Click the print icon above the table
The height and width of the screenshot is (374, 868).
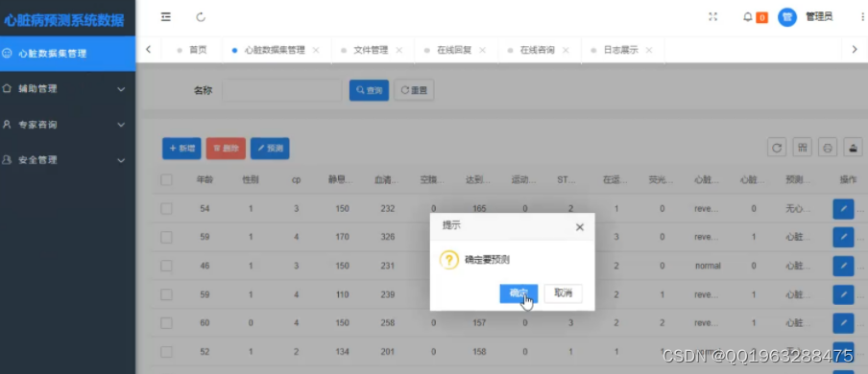(x=828, y=148)
